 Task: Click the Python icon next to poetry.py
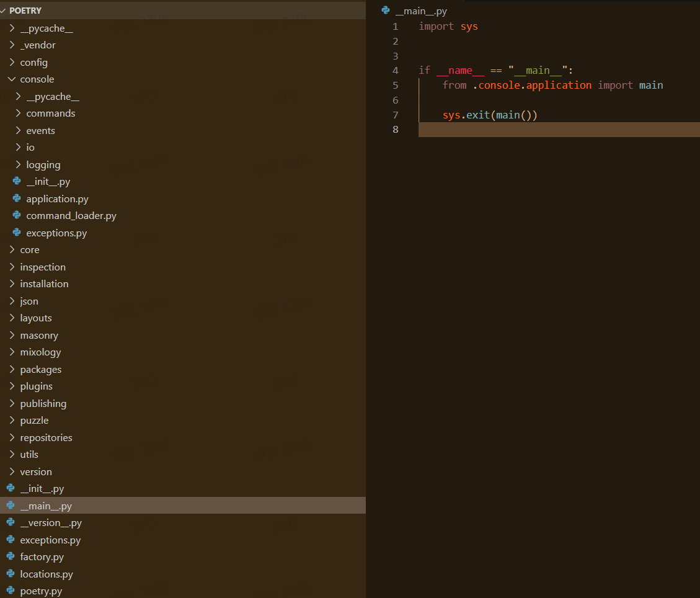[10, 591]
